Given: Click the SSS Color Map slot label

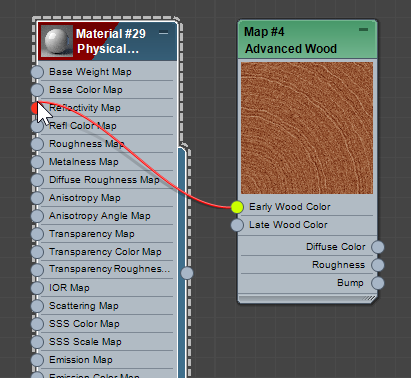Looking at the screenshot, I should 84,324.
